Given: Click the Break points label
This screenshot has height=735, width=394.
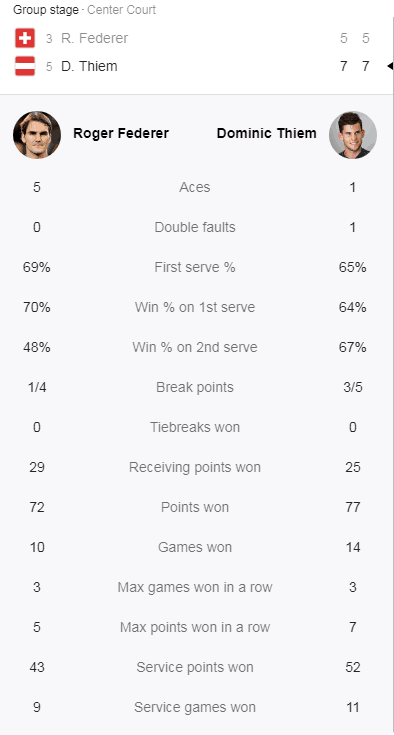Looking at the screenshot, I should point(195,387).
